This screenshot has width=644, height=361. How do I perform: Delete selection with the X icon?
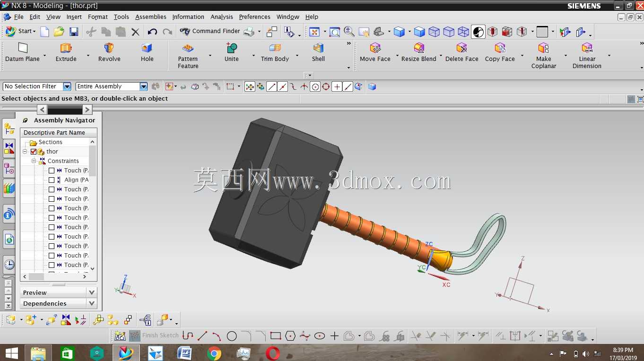pos(135,32)
